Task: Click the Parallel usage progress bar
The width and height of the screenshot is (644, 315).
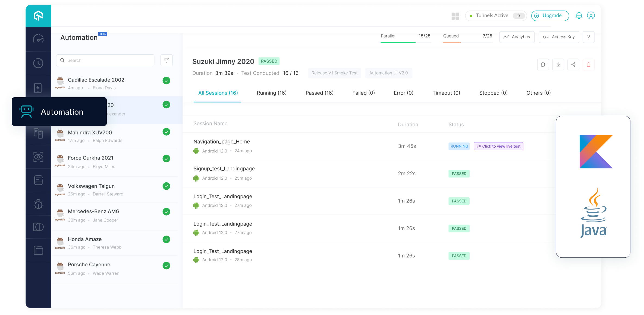Action: [x=406, y=42]
